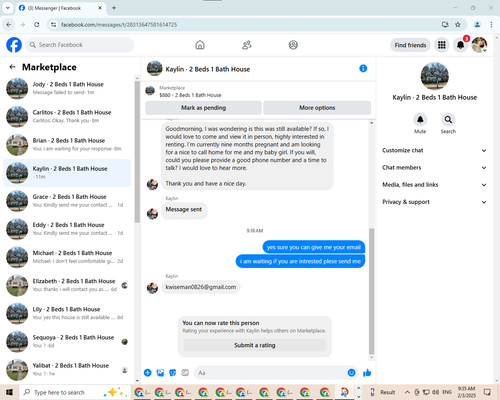Image resolution: width=500 pixels, height=400 pixels.
Task: Open the Elizabeth - 2 Beds 1 Bath House chat
Action: pyautogui.click(x=67, y=285)
